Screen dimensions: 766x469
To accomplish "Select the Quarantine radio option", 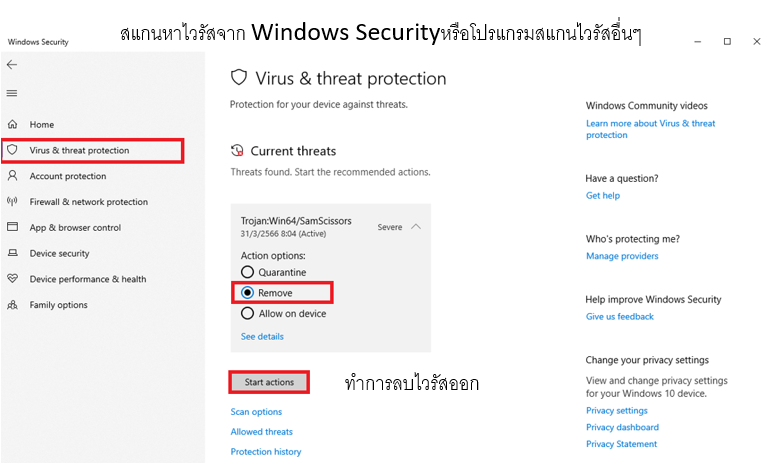I will (x=247, y=272).
